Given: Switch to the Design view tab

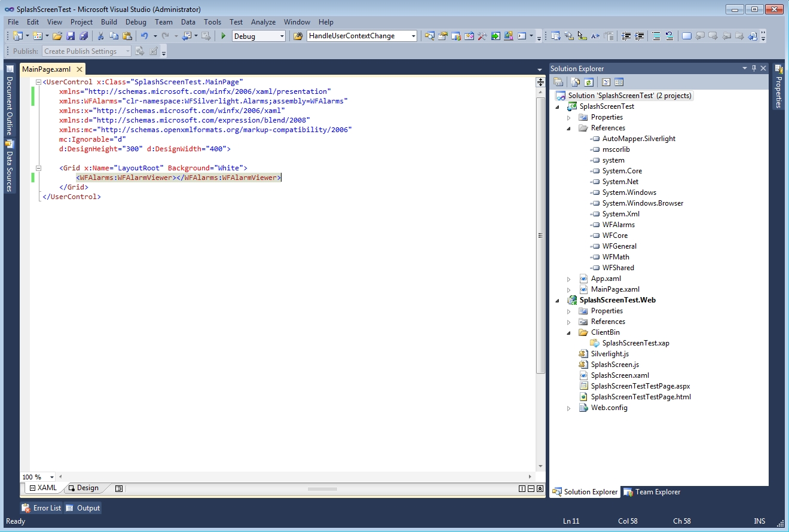Looking at the screenshot, I should pos(84,488).
